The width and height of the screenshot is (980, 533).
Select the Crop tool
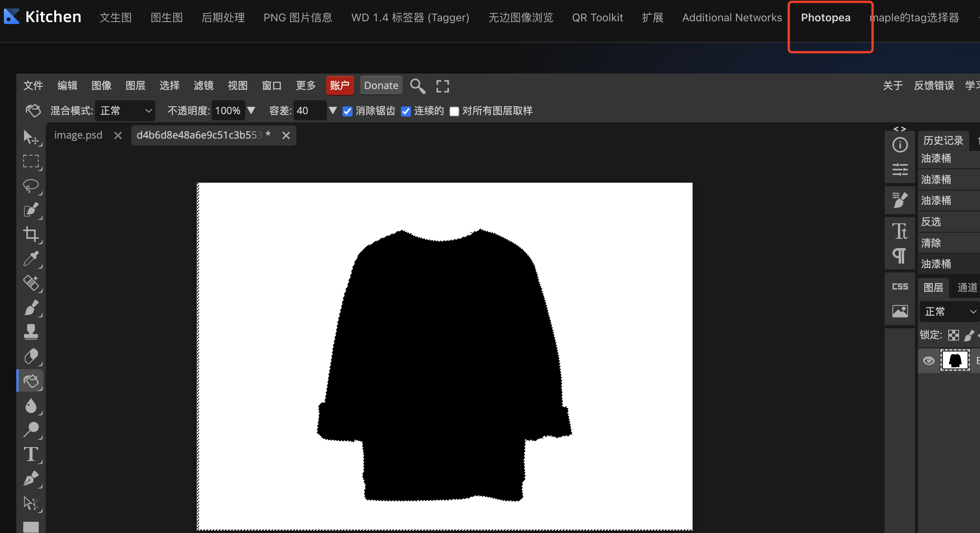[31, 234]
